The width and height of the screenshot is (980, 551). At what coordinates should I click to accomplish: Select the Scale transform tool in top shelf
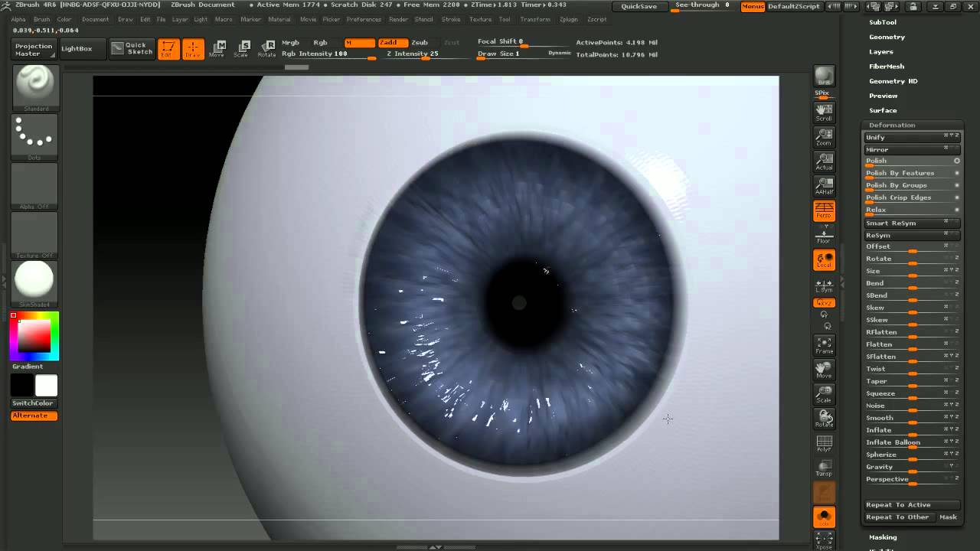(x=241, y=49)
